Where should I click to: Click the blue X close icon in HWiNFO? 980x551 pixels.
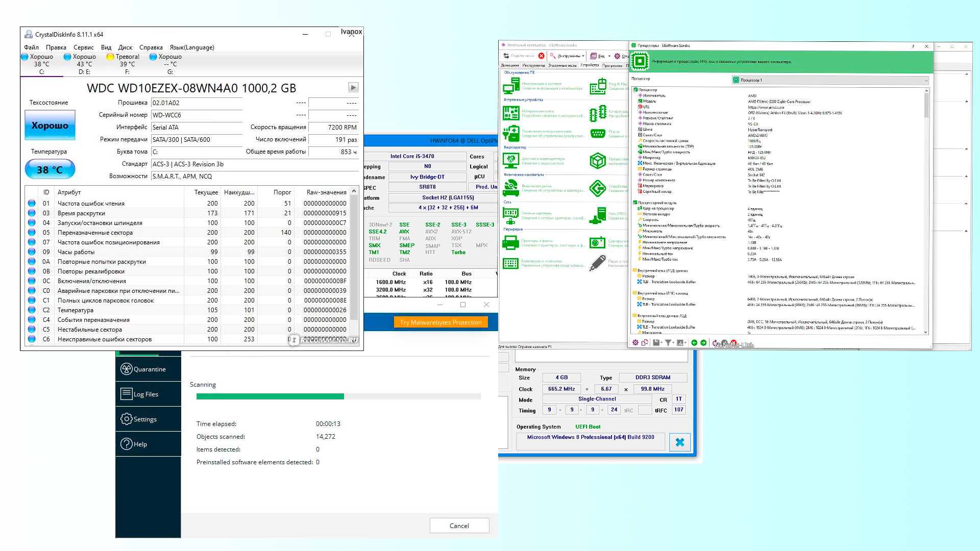click(x=680, y=442)
